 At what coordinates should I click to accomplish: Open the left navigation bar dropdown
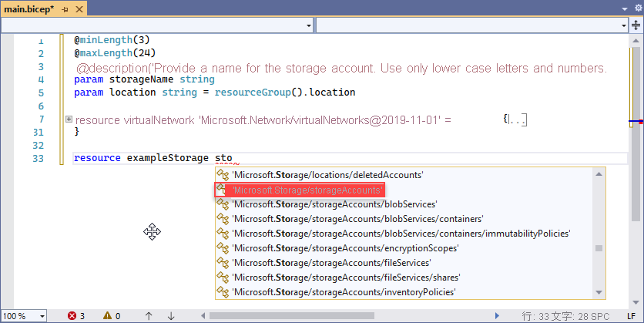308,25
